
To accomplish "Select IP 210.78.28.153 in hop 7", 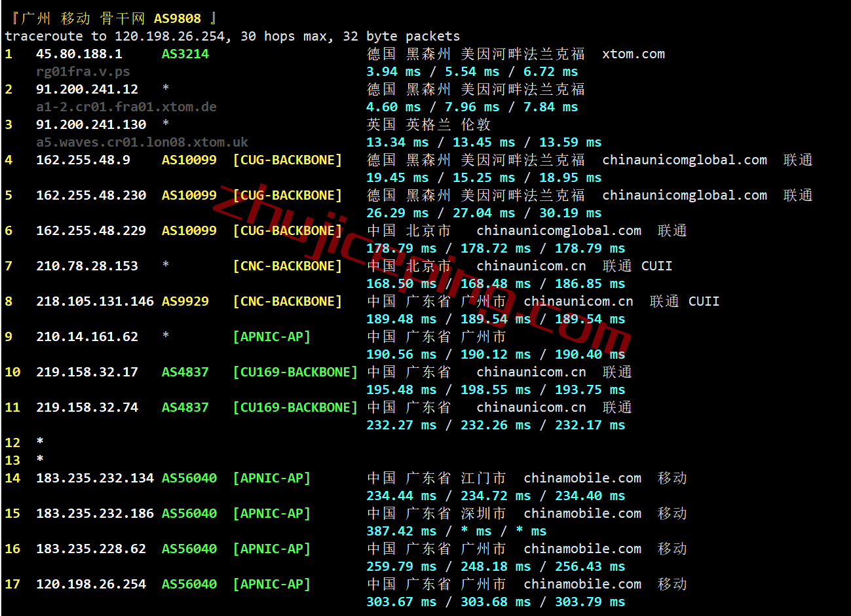I will [87, 266].
